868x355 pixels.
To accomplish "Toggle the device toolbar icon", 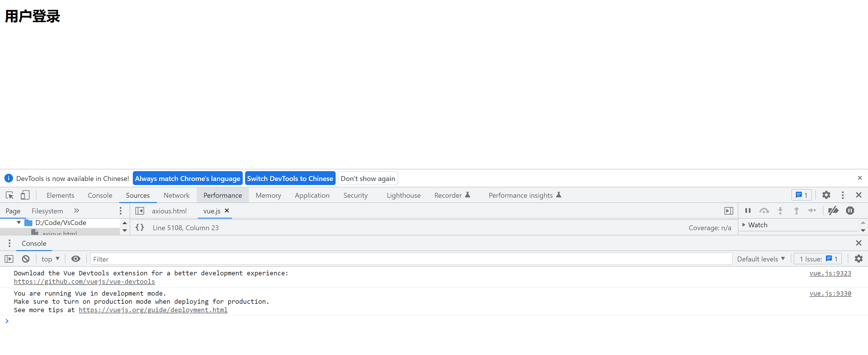I will [25, 195].
